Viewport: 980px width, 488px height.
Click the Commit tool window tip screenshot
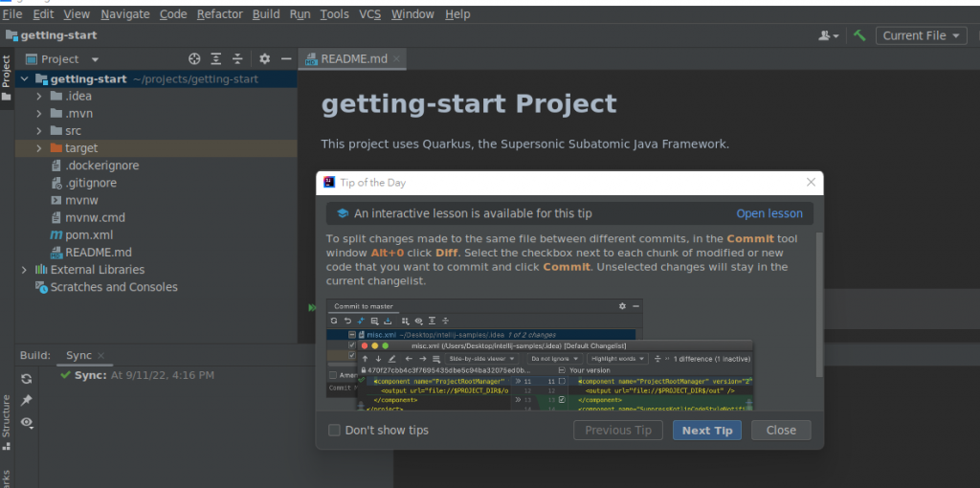pyautogui.click(x=540, y=355)
